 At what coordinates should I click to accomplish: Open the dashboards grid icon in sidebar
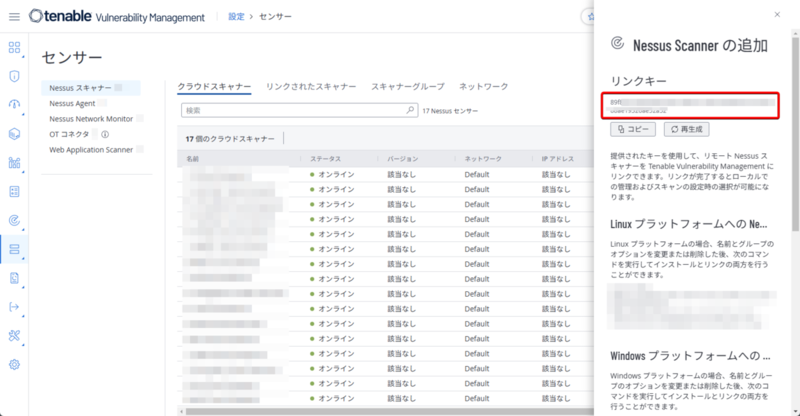tap(14, 47)
